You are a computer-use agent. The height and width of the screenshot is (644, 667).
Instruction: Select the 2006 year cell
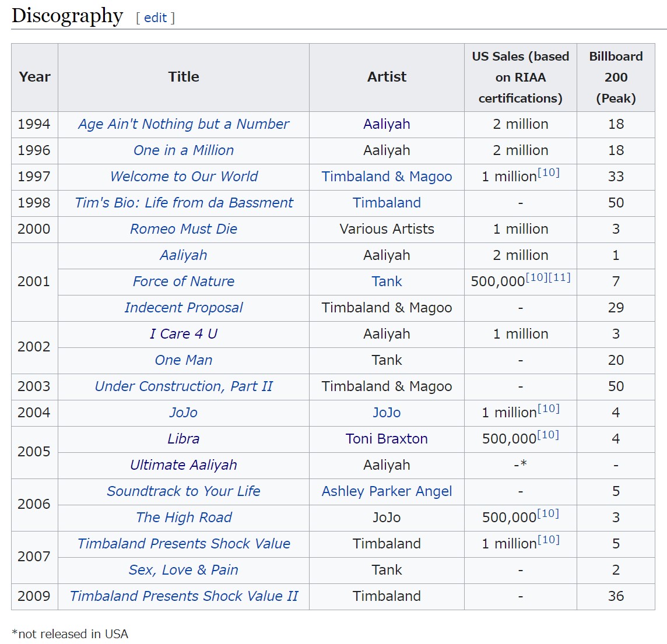(x=34, y=505)
